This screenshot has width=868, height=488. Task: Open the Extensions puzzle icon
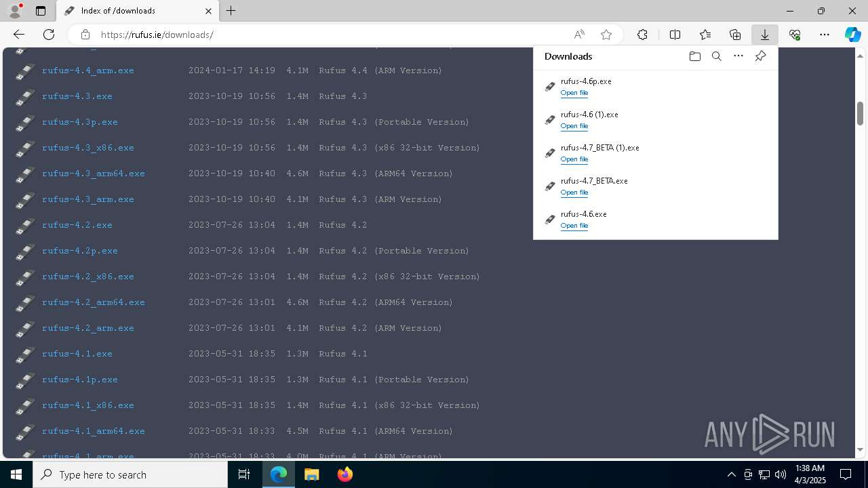click(642, 35)
